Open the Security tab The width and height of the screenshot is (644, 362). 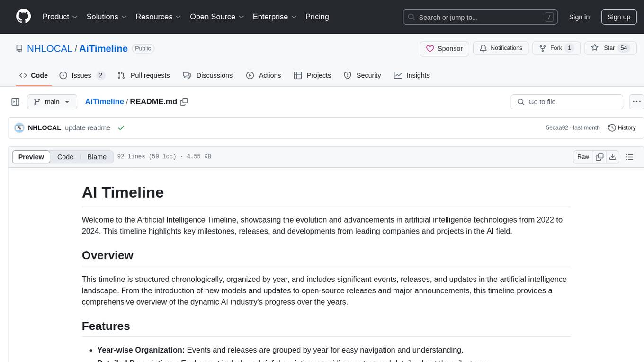362,75
